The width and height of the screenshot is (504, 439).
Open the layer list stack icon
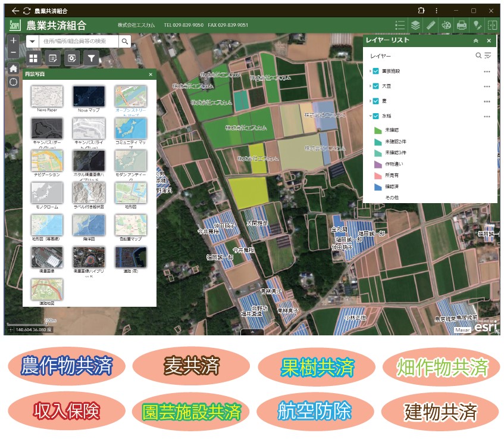pos(415,26)
